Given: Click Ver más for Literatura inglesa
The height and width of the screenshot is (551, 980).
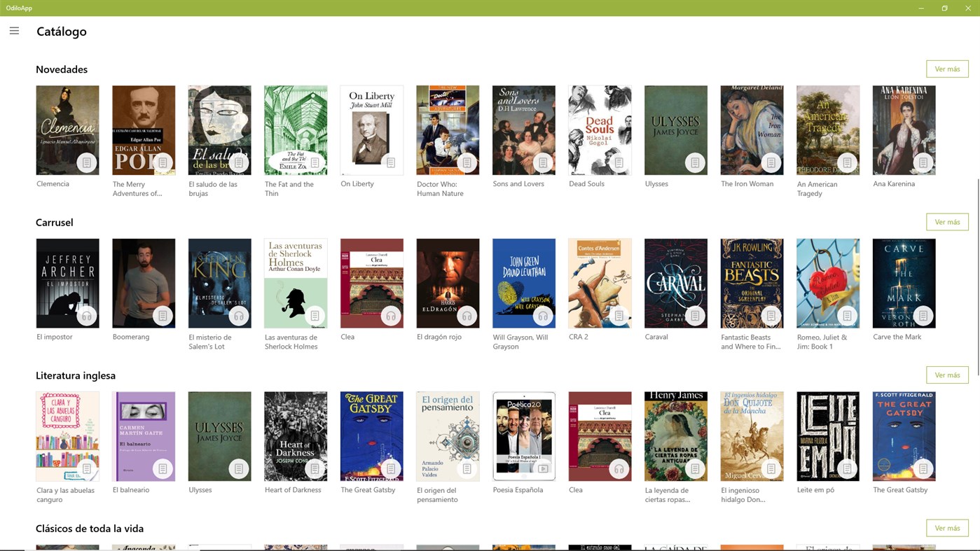Looking at the screenshot, I should [x=947, y=375].
